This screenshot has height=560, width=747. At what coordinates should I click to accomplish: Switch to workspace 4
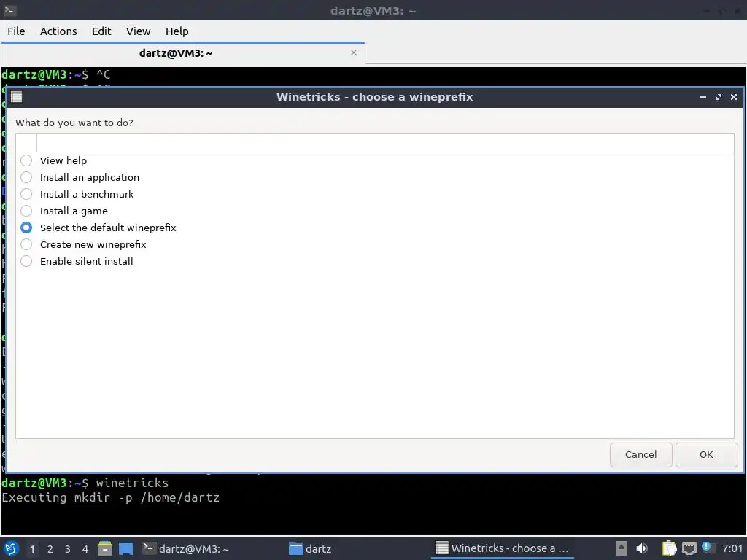[x=85, y=549]
